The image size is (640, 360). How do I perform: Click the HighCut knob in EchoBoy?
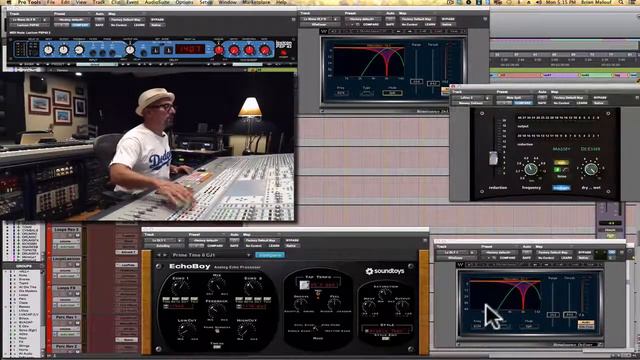(247, 330)
